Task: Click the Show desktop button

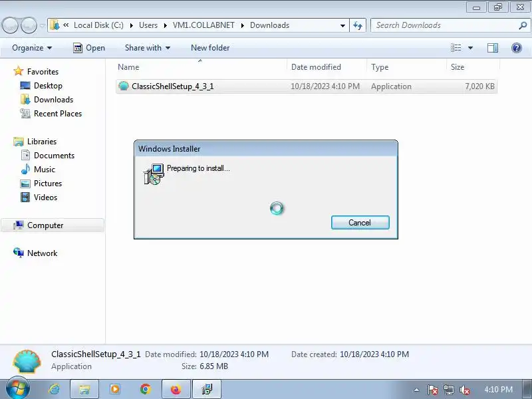Action: (527, 389)
